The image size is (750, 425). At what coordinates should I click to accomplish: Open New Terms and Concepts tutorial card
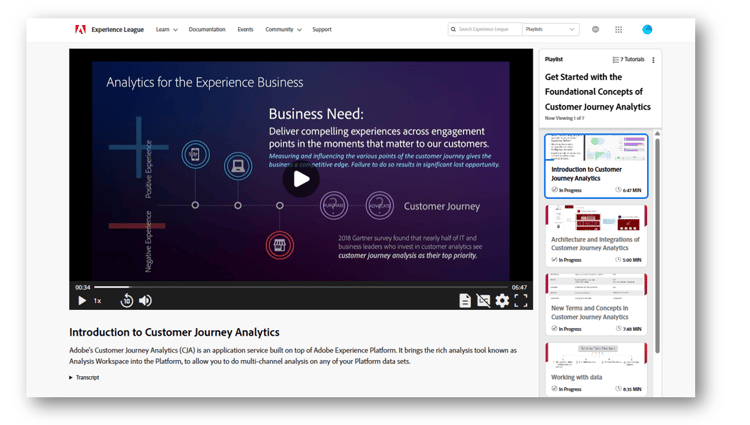point(596,304)
